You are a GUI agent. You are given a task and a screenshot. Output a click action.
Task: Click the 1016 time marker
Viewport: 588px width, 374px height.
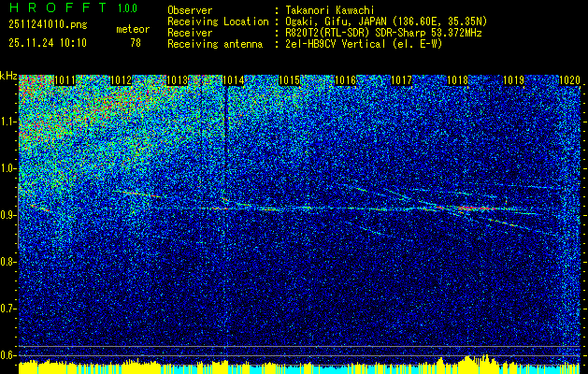tap(345, 80)
